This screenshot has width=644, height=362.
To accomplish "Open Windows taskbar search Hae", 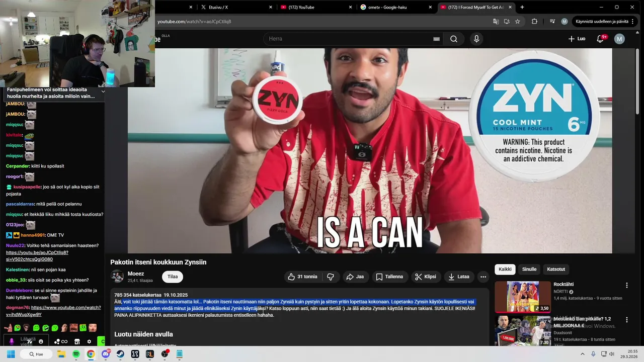I will [36, 354].
